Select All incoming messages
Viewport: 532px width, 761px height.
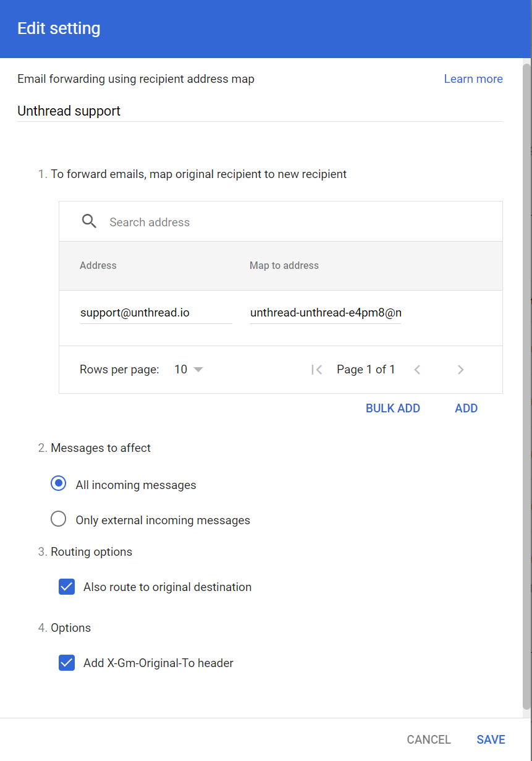58,483
